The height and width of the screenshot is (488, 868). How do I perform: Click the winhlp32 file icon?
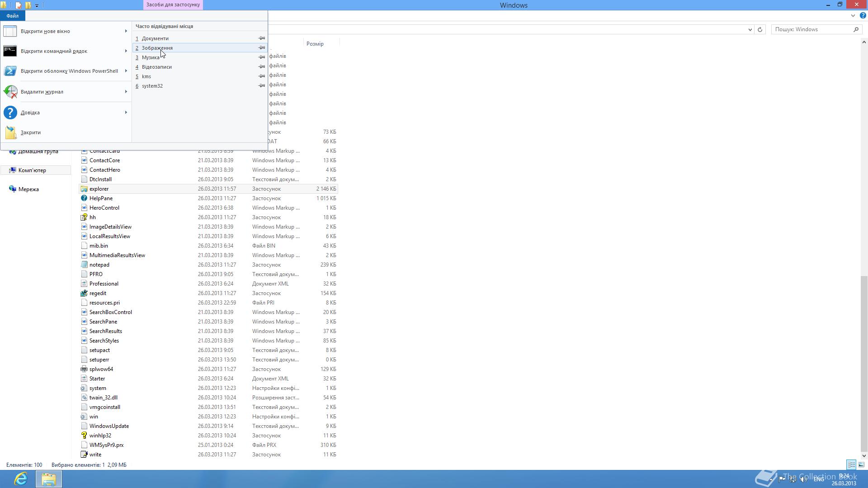point(84,436)
